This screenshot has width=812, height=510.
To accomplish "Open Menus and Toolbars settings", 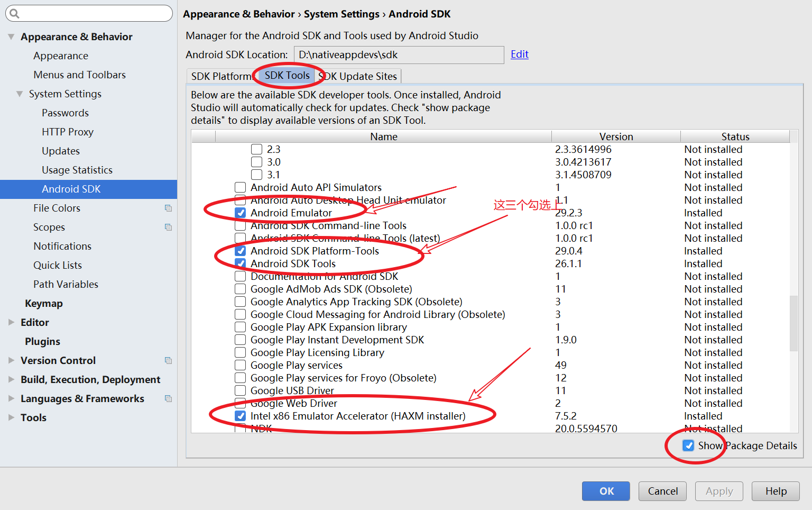I will [x=79, y=75].
